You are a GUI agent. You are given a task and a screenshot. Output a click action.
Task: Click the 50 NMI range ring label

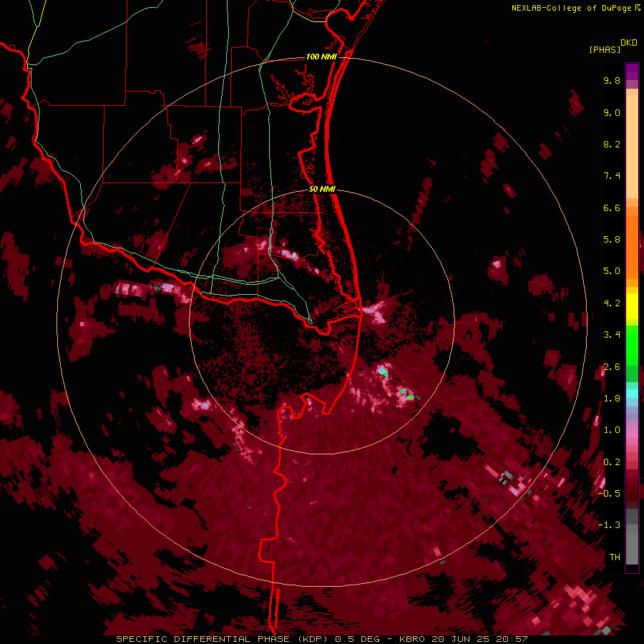[x=323, y=190]
